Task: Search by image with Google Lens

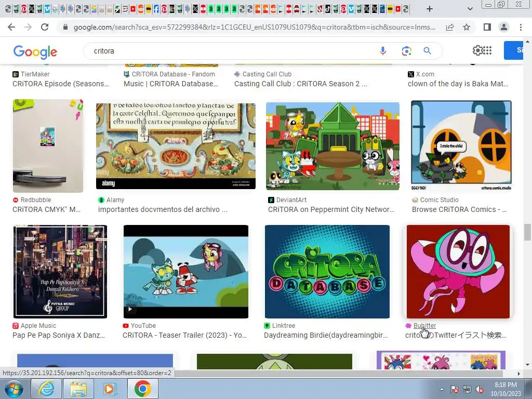Action: click(406, 51)
